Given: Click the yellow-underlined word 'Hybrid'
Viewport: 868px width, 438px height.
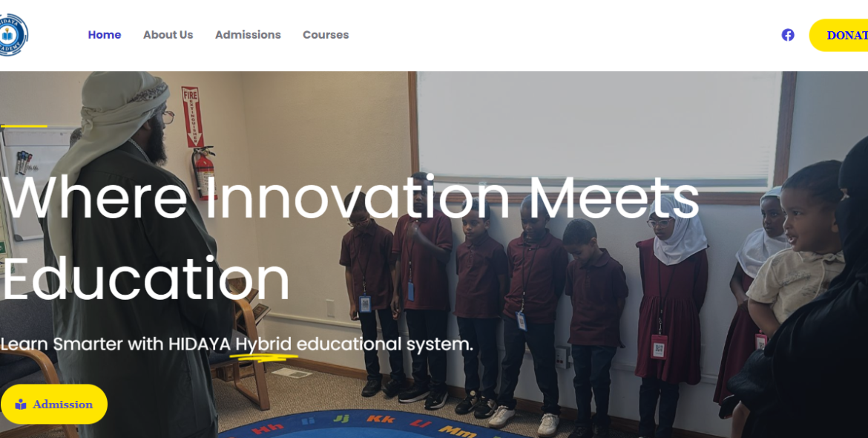Looking at the screenshot, I should [263, 345].
